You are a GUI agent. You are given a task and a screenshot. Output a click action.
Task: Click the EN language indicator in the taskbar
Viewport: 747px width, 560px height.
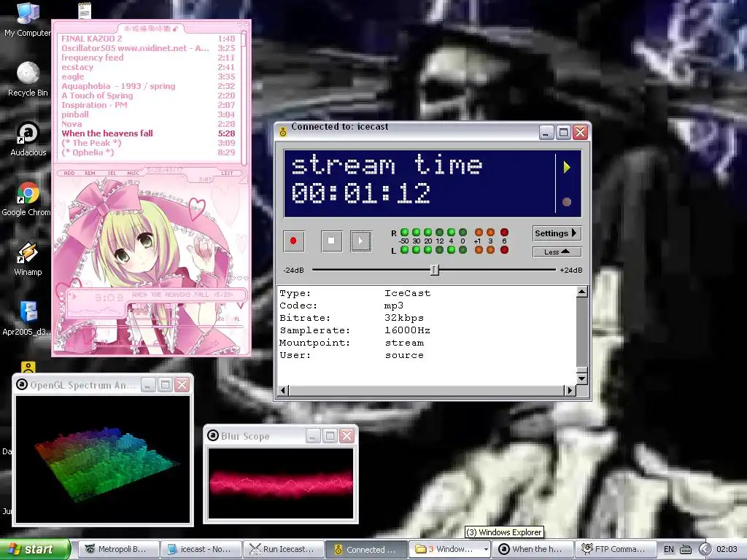pos(669,550)
